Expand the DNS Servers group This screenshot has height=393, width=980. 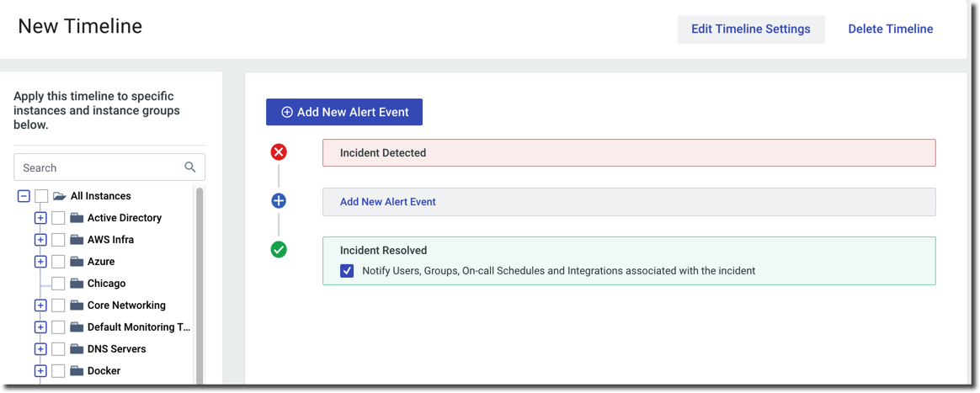click(x=40, y=349)
